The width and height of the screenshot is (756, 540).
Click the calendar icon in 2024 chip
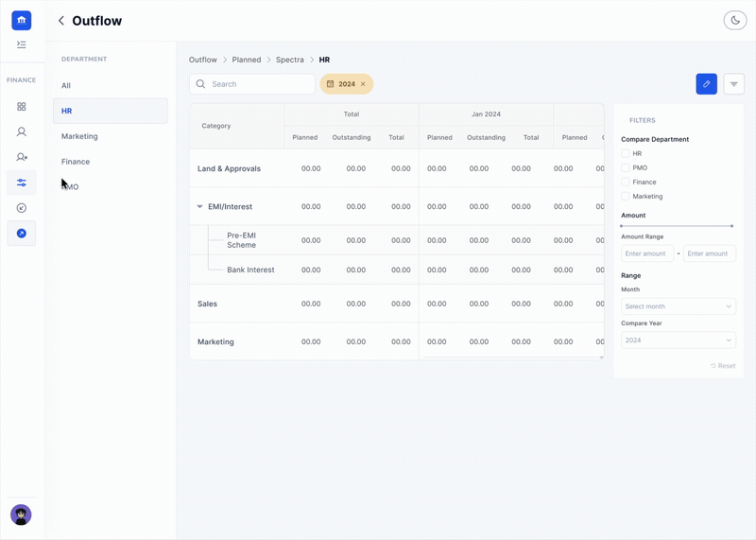[330, 84]
